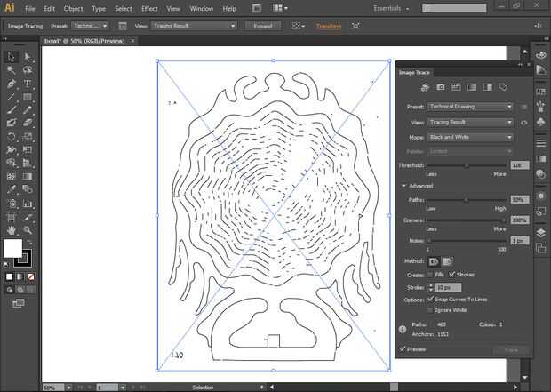Viewport: 551px width, 392px height.
Task: Click eye icon to view source image
Action: pos(523,123)
